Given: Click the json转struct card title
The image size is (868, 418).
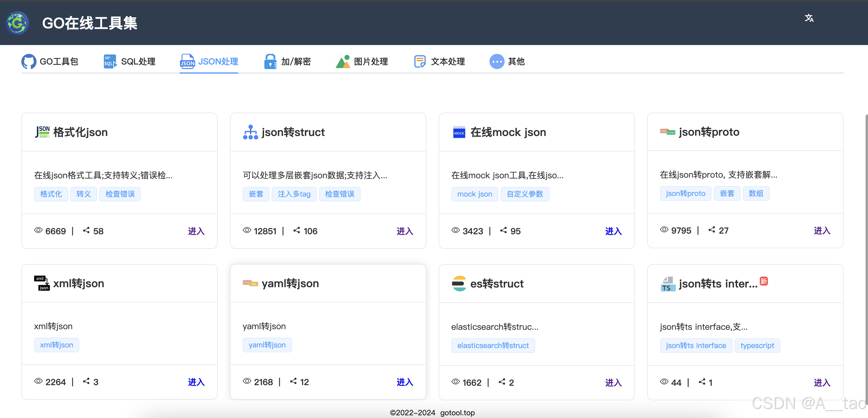Looking at the screenshot, I should coord(293,132).
